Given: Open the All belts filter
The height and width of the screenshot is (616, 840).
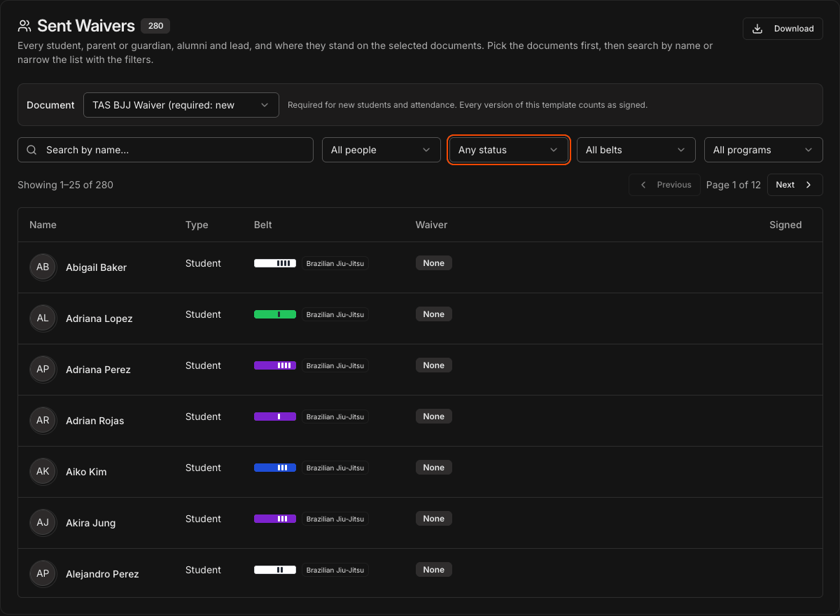Looking at the screenshot, I should pos(636,150).
